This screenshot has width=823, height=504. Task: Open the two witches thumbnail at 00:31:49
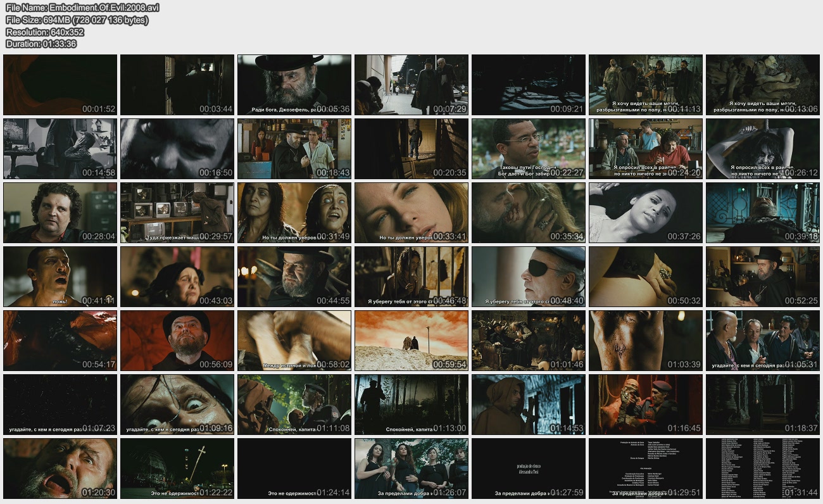click(x=294, y=213)
